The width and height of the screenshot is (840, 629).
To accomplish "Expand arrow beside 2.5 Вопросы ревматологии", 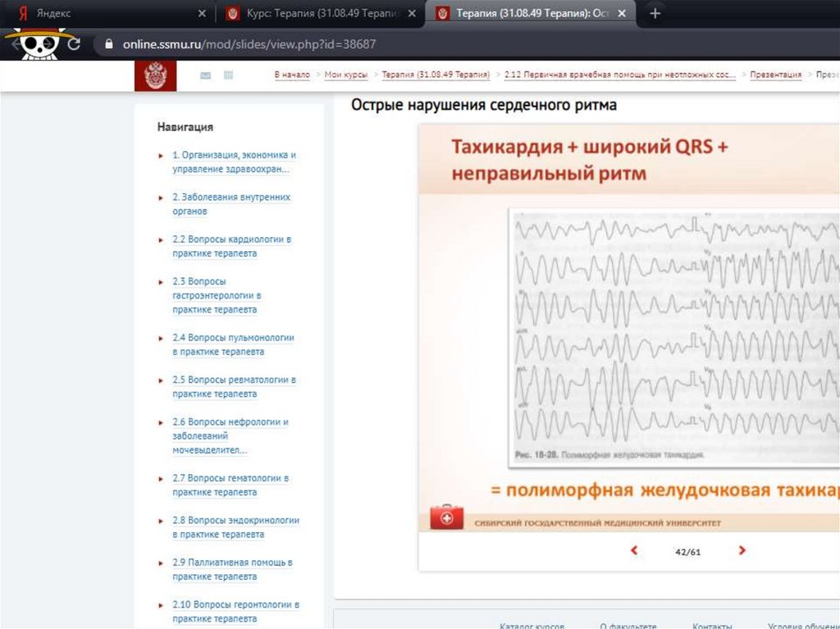I will pyautogui.click(x=161, y=381).
